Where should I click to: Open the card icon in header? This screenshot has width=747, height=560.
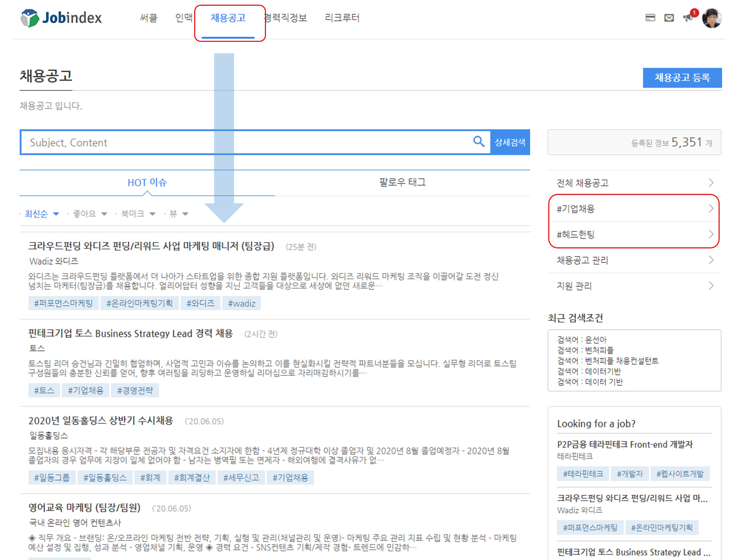coord(650,18)
